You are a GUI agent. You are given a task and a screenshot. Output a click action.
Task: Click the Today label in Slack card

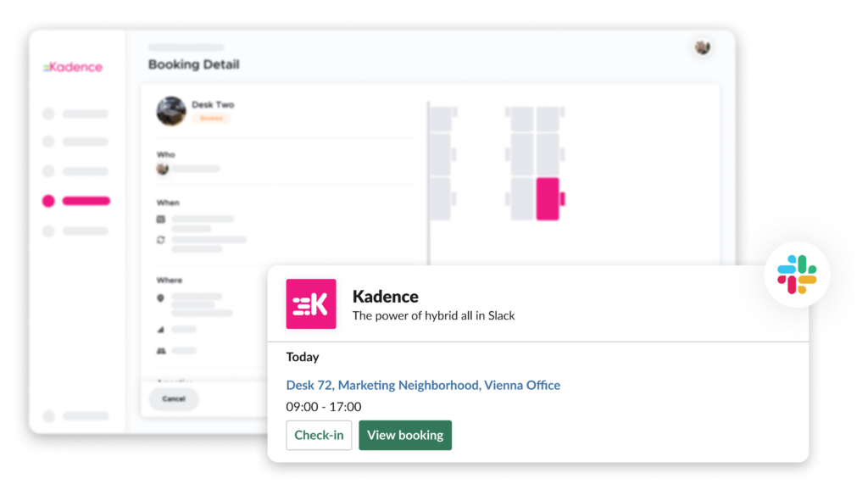point(303,357)
